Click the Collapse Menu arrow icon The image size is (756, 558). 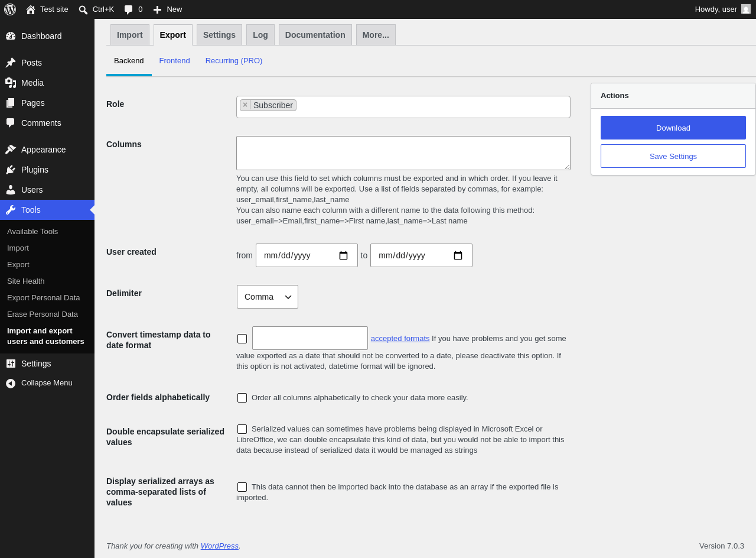11,383
